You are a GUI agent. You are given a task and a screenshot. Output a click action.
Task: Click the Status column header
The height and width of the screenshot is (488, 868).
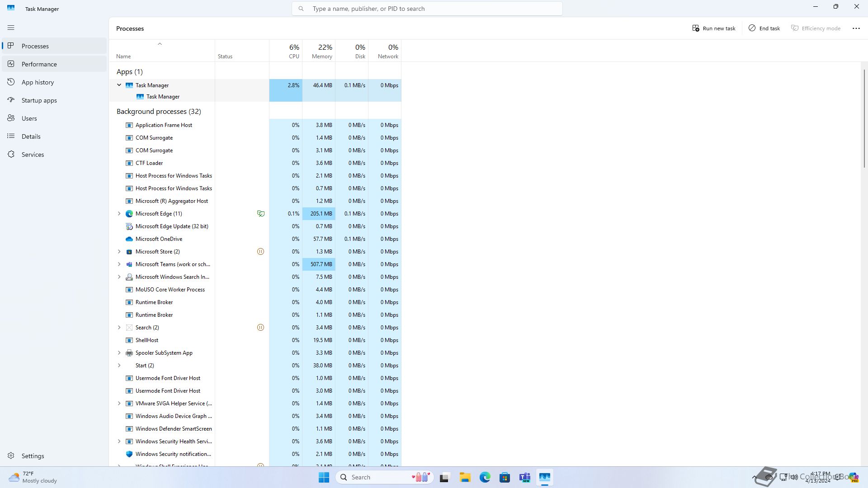(242, 51)
